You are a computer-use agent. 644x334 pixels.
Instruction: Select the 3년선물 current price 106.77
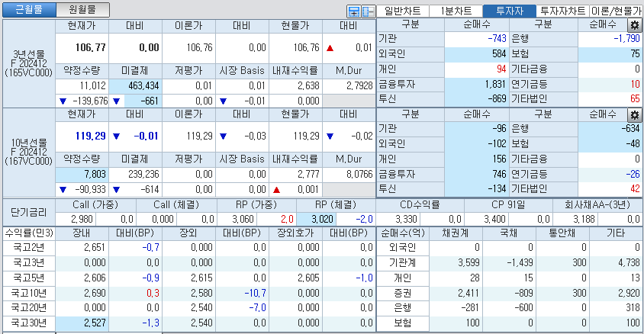click(90, 47)
